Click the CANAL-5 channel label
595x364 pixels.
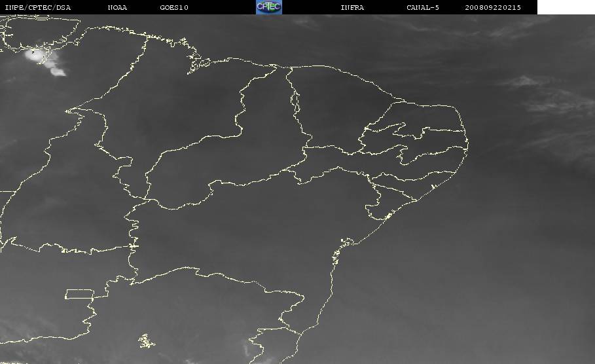[423, 7]
